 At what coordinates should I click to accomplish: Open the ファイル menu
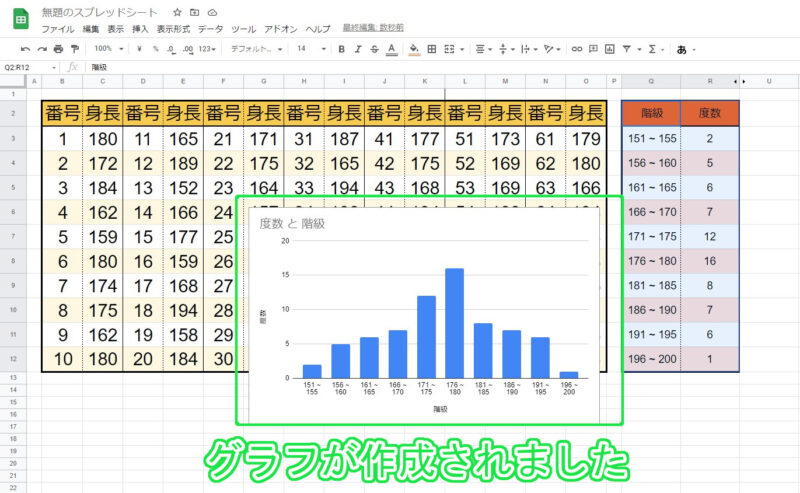pos(58,29)
